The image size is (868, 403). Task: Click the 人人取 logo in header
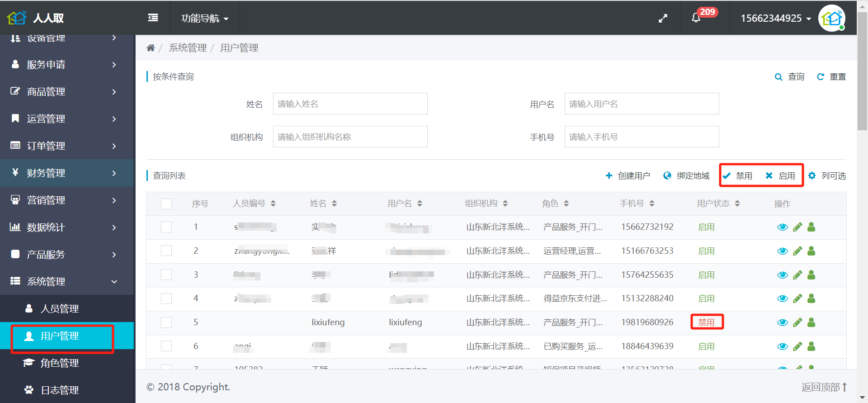click(35, 18)
